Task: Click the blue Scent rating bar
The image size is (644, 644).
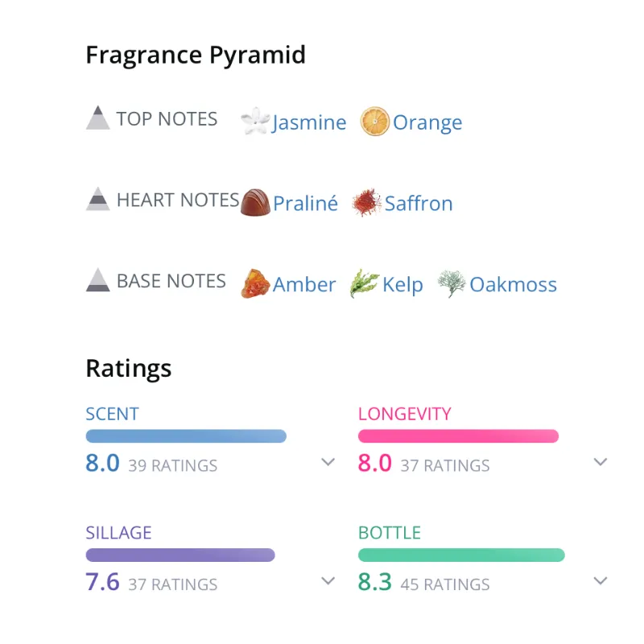Action: (x=186, y=436)
